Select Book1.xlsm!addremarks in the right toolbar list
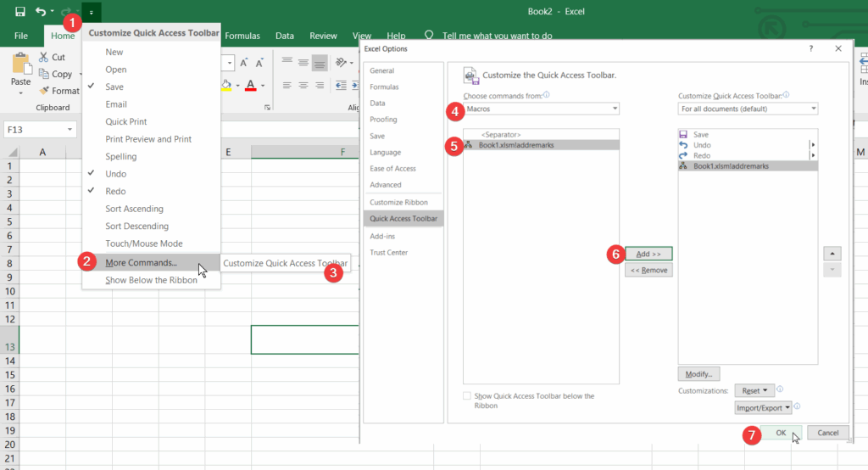 [748, 166]
